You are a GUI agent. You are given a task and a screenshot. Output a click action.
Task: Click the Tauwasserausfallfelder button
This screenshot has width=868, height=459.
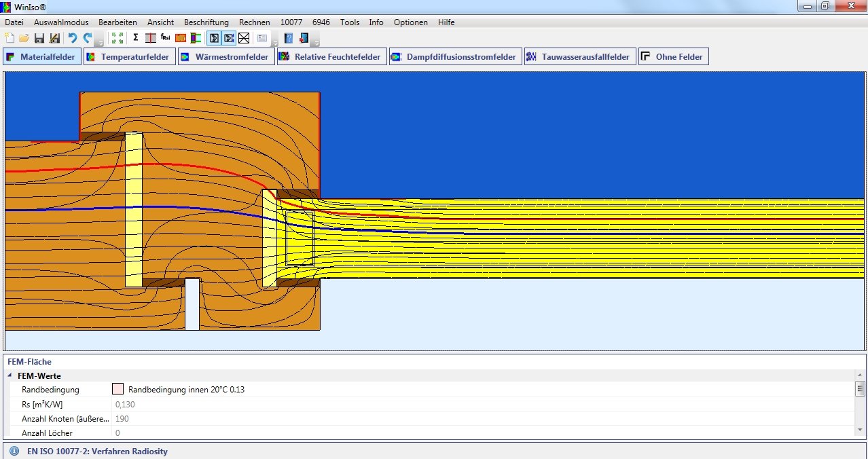(x=579, y=57)
